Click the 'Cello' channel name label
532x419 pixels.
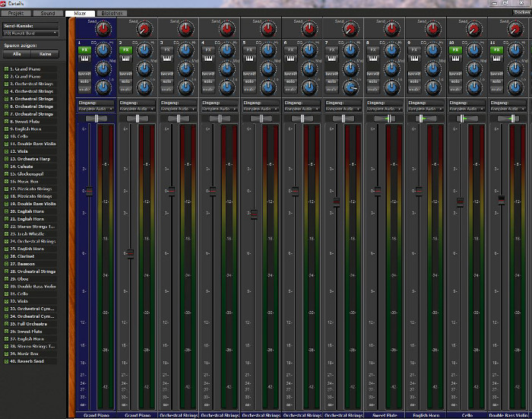(467, 415)
